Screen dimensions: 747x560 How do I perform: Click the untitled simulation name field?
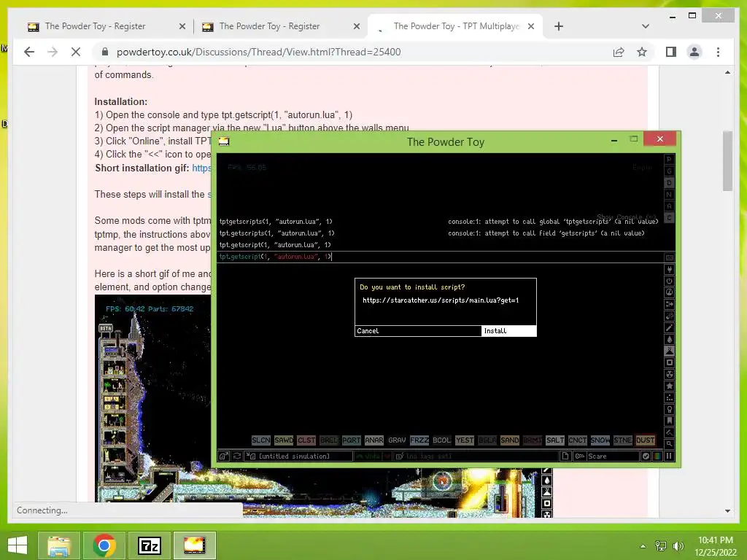(x=298, y=456)
